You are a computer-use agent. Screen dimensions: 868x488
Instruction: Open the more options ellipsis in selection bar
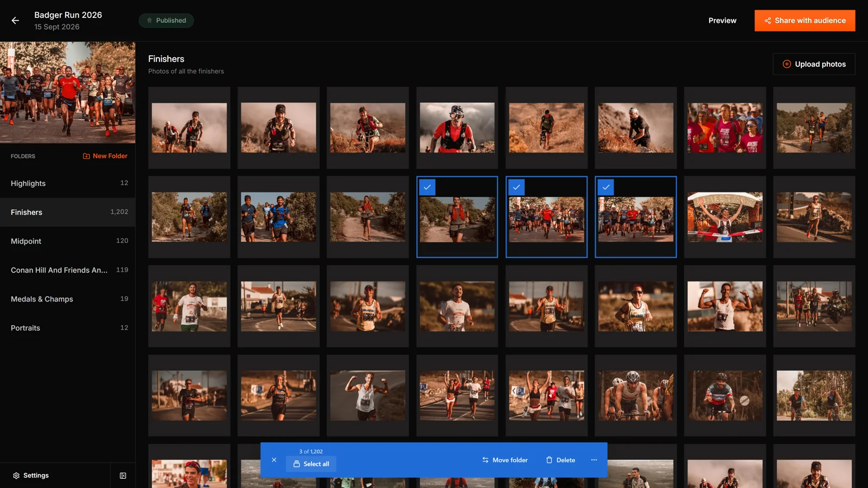(x=594, y=460)
